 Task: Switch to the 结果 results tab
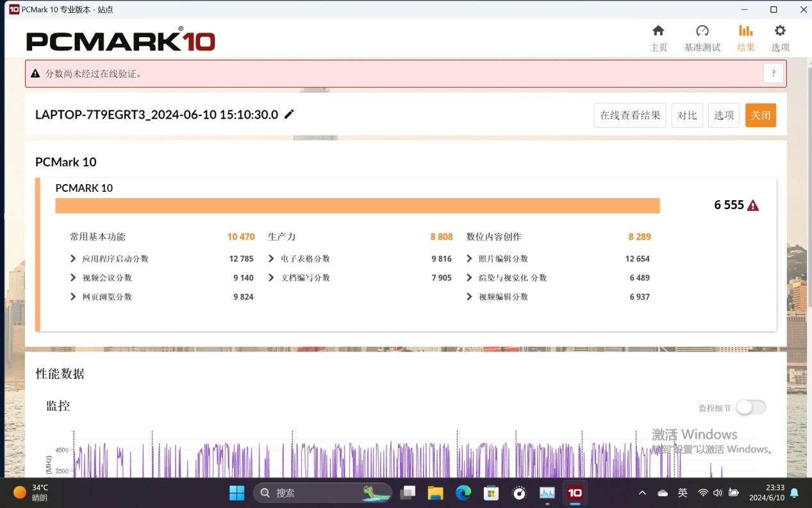(x=746, y=38)
